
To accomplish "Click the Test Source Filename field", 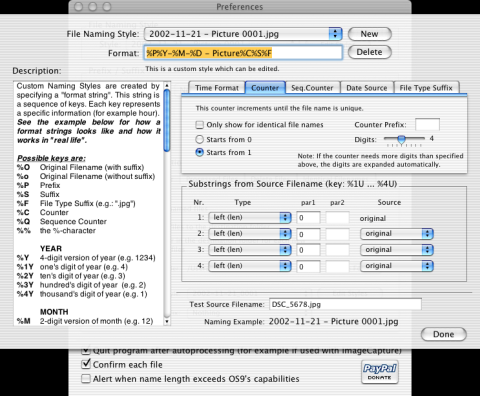I will click(x=345, y=304).
